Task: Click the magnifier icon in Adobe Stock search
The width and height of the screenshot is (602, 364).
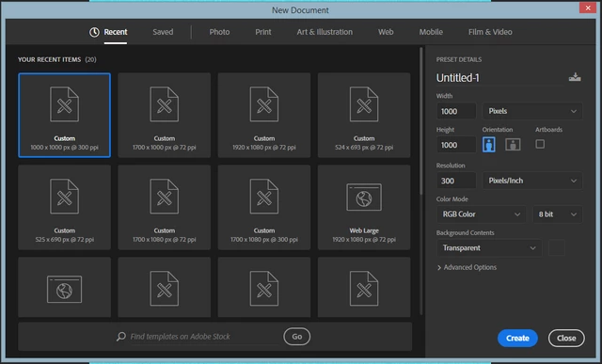Action: click(121, 337)
